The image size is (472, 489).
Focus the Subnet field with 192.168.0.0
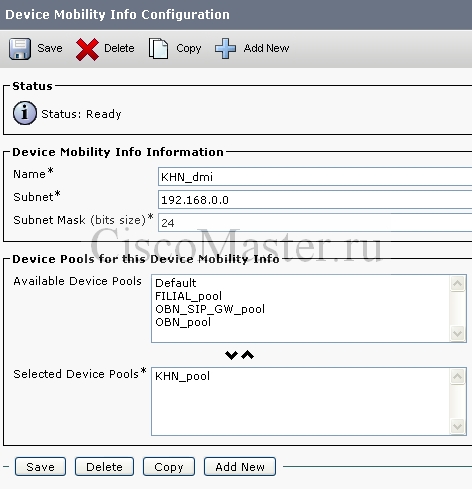(x=315, y=200)
